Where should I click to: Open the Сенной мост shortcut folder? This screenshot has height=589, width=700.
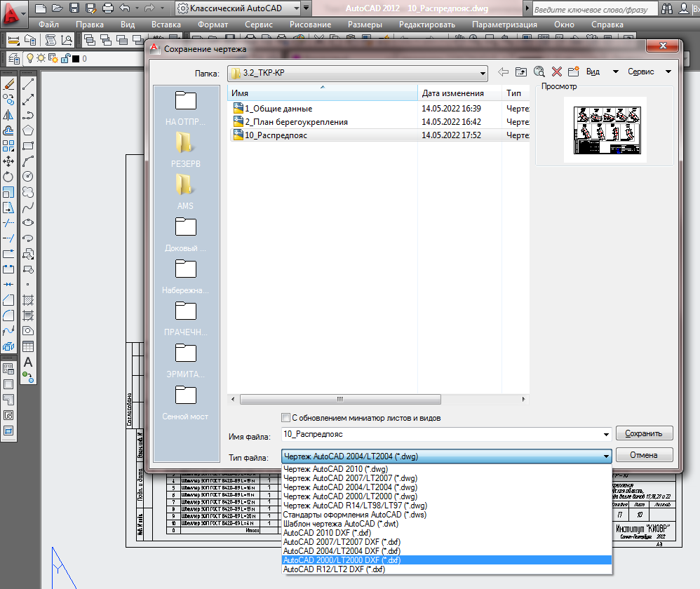185,402
